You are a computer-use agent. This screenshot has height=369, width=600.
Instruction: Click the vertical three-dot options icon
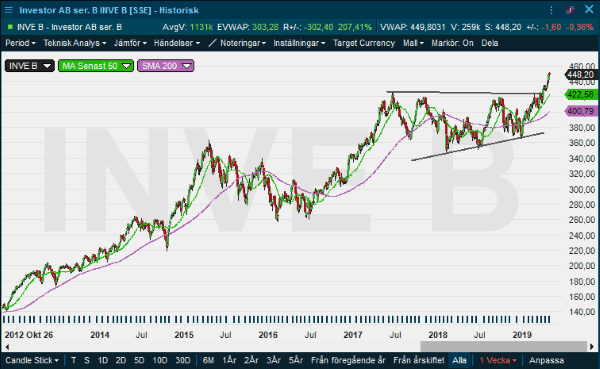pyautogui.click(x=551, y=10)
